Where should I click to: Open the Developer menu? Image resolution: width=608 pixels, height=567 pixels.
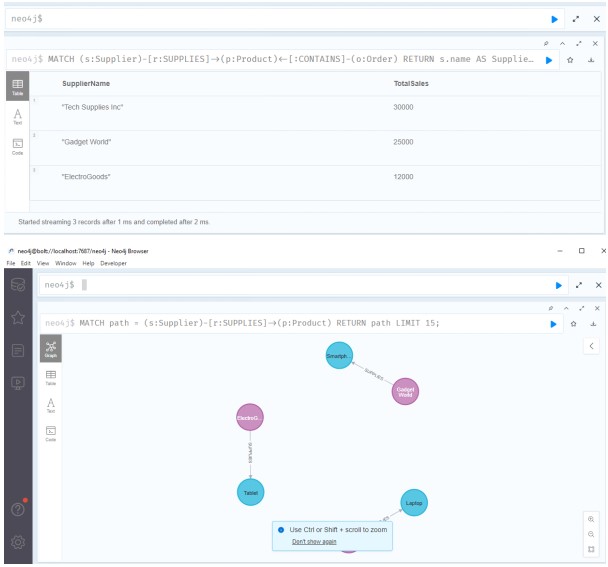pos(112,263)
